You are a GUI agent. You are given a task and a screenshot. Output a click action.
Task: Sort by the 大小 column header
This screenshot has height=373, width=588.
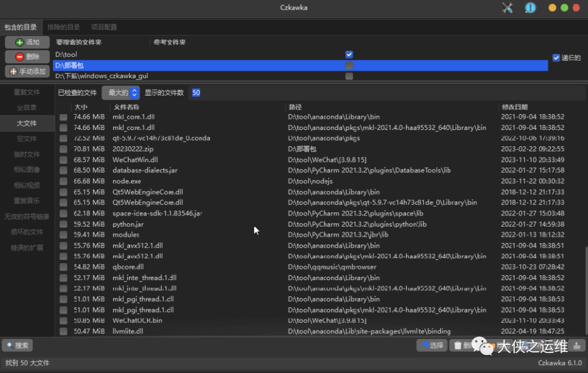[x=81, y=107]
